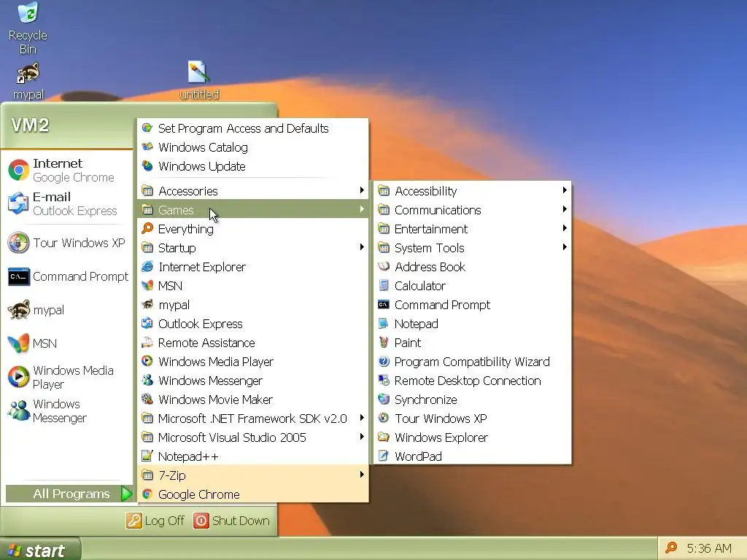
Task: Launch Paint from Accessories
Action: (x=473, y=343)
